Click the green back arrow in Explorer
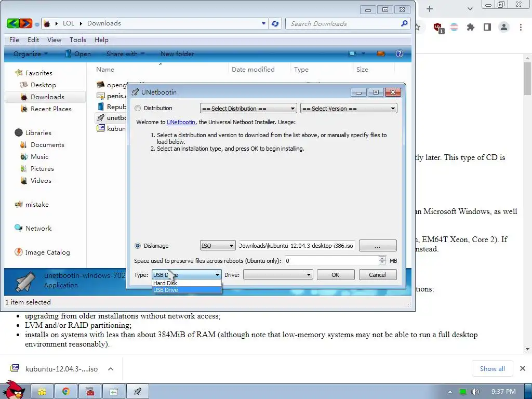532x399 pixels. [x=13, y=23]
